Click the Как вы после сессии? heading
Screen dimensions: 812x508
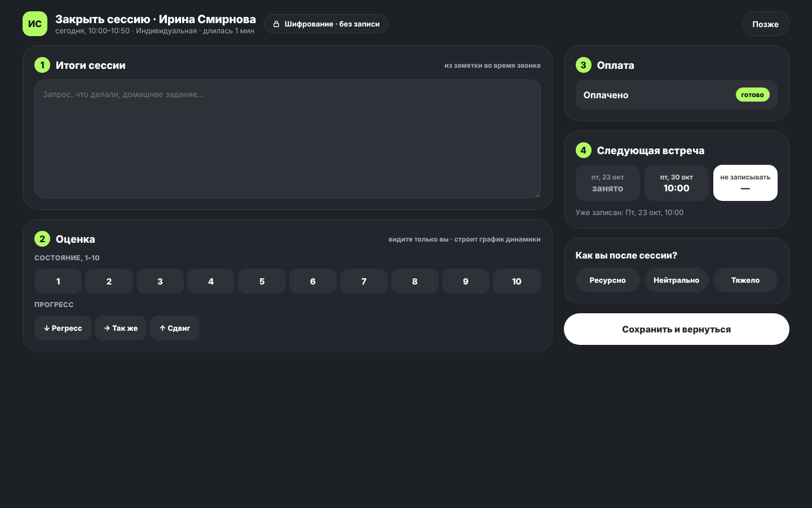pyautogui.click(x=626, y=256)
